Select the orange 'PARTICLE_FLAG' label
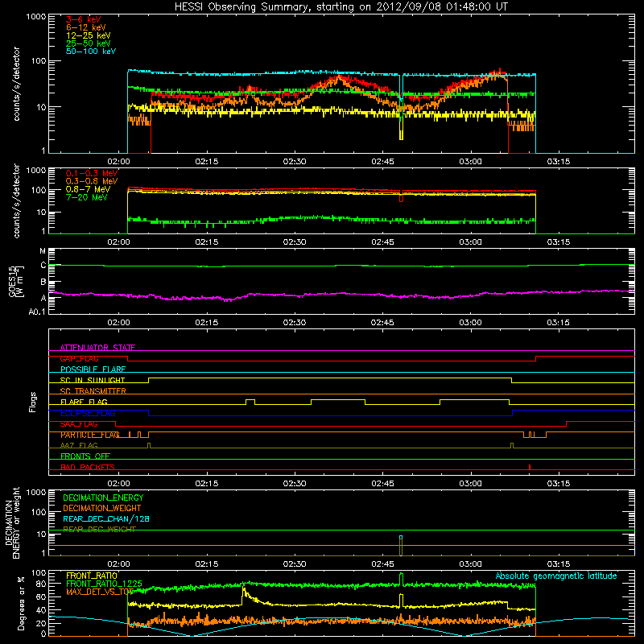644x644 pixels. click(90, 435)
